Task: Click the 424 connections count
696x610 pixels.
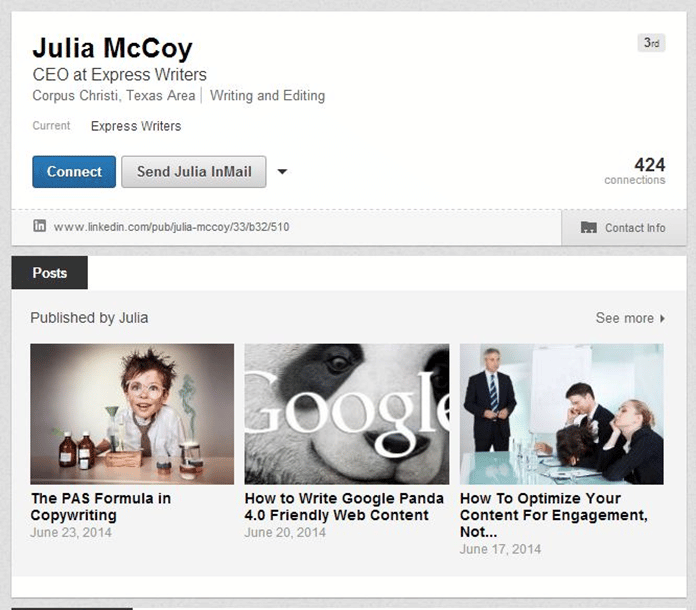Action: 635,170
